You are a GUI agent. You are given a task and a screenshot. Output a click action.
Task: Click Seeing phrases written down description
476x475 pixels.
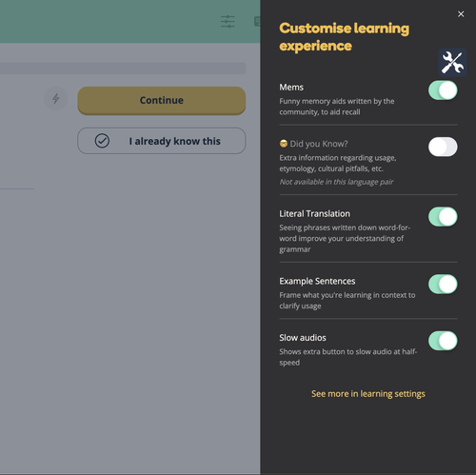(345, 239)
